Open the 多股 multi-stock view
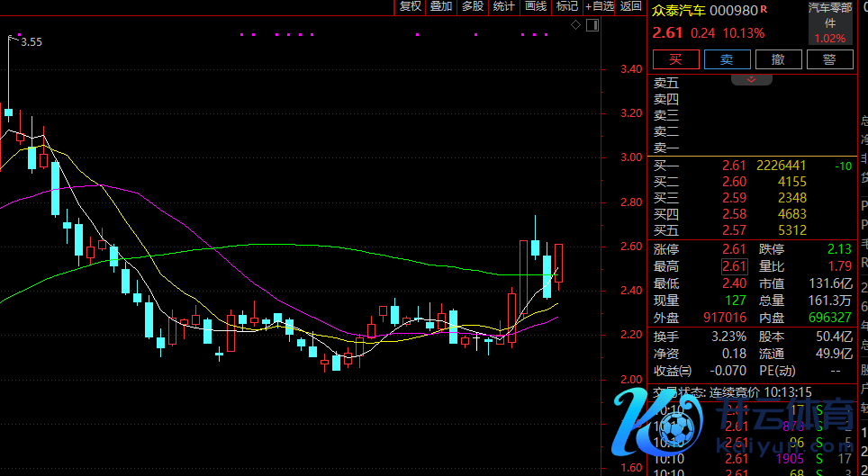The width and height of the screenshot is (868, 476). 473,6
